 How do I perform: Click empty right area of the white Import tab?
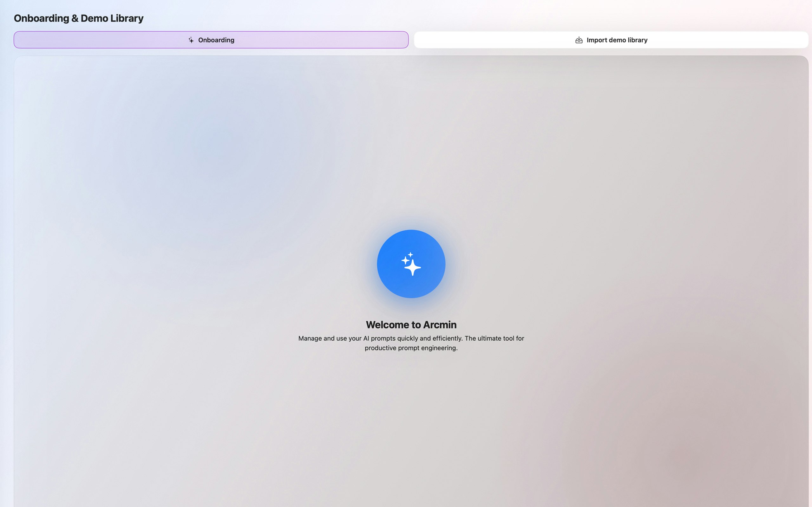(755, 40)
